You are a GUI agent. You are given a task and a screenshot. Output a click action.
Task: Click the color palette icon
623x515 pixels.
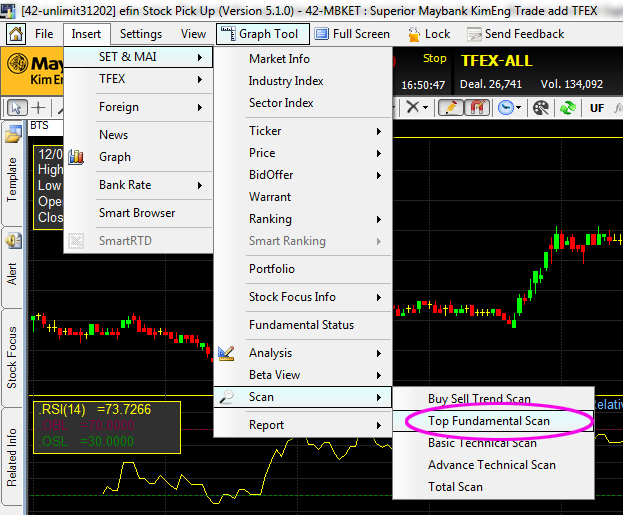click(x=541, y=107)
